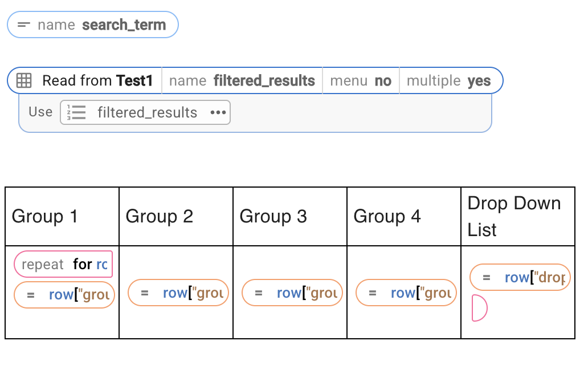The width and height of the screenshot is (588, 365).
Task: Select the Group 3 row expression pill
Action: coord(292,293)
